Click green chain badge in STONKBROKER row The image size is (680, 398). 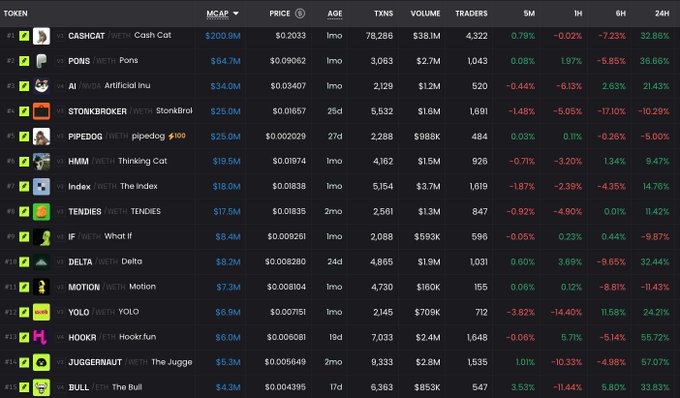pyautogui.click(x=24, y=111)
